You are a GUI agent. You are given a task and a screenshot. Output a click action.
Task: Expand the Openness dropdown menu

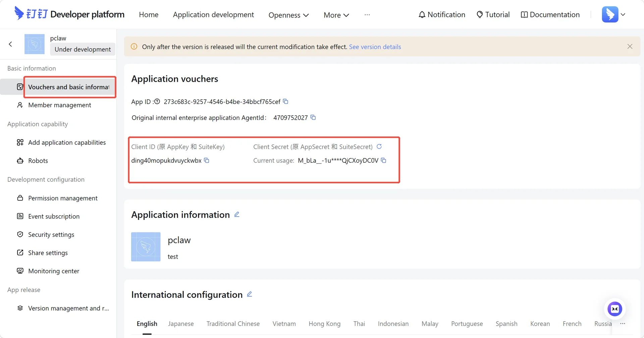[x=288, y=15]
